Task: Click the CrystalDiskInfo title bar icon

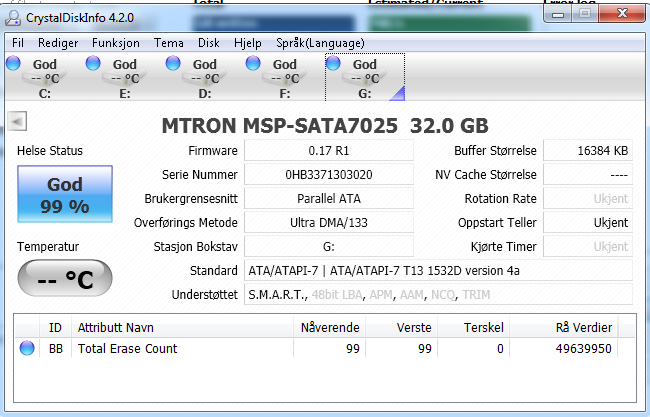Action: (x=13, y=17)
